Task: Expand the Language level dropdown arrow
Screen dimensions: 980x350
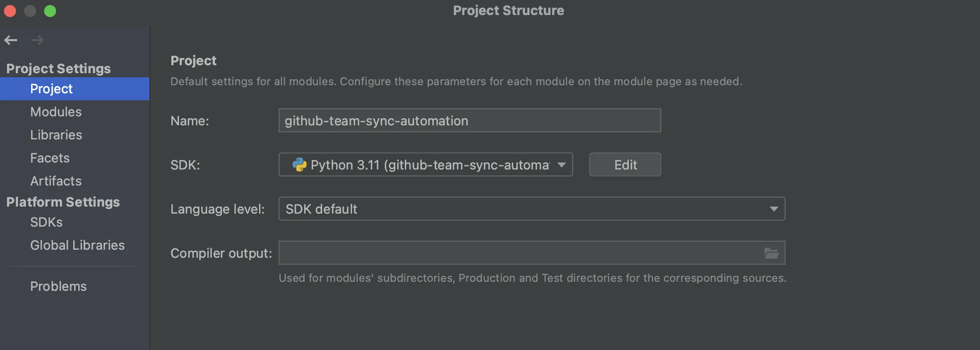Action: point(774,209)
